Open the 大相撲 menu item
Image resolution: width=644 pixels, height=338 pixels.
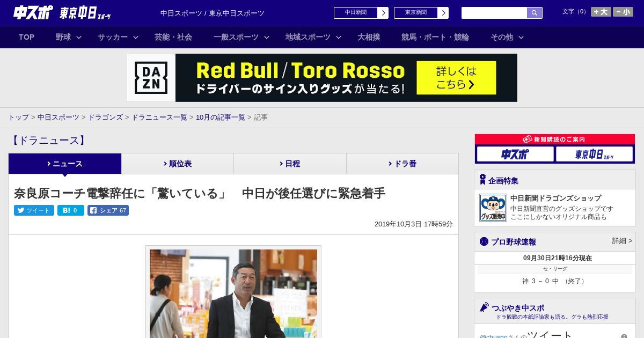(x=369, y=37)
